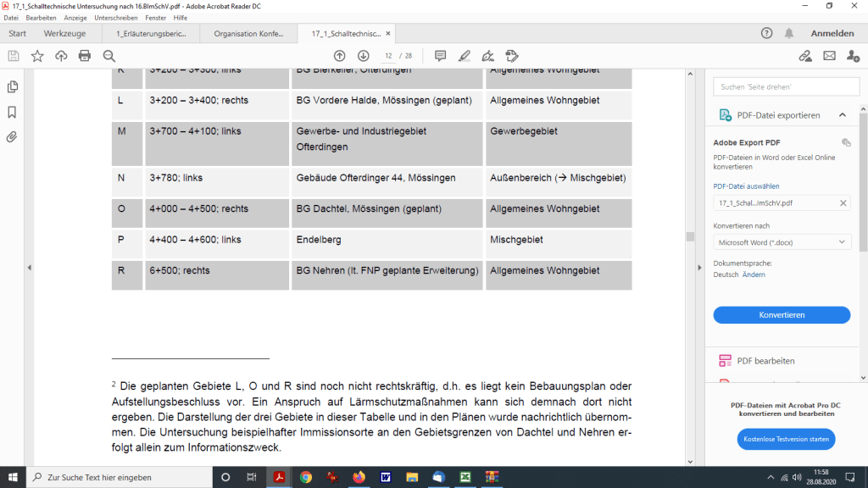Collapse the PDF-Datei exportieren section

click(x=842, y=115)
